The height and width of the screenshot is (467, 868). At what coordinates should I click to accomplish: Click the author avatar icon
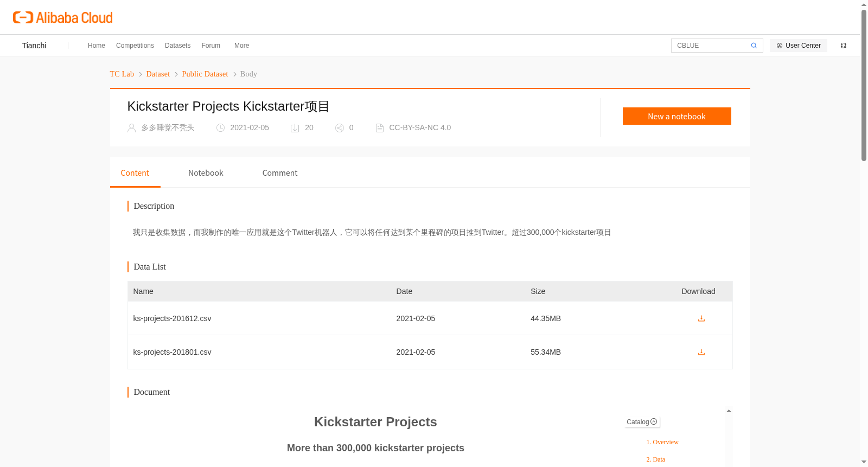pos(132,128)
